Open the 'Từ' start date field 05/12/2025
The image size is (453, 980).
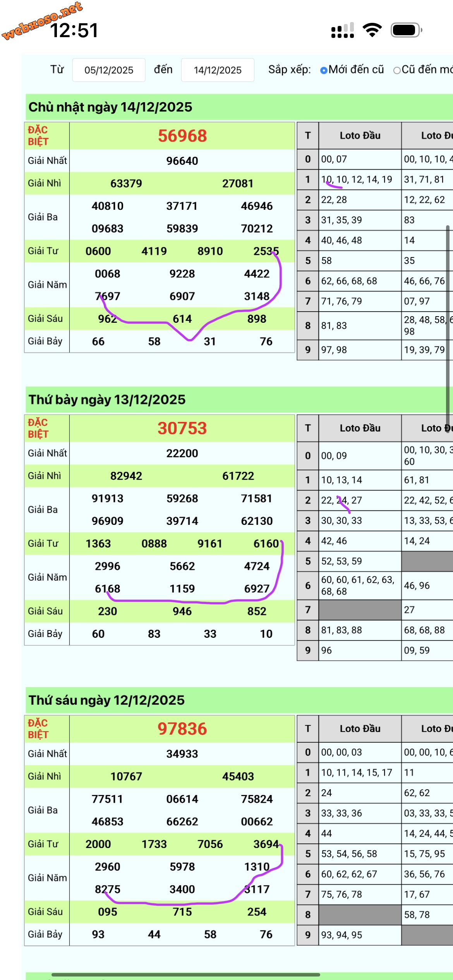coord(109,70)
